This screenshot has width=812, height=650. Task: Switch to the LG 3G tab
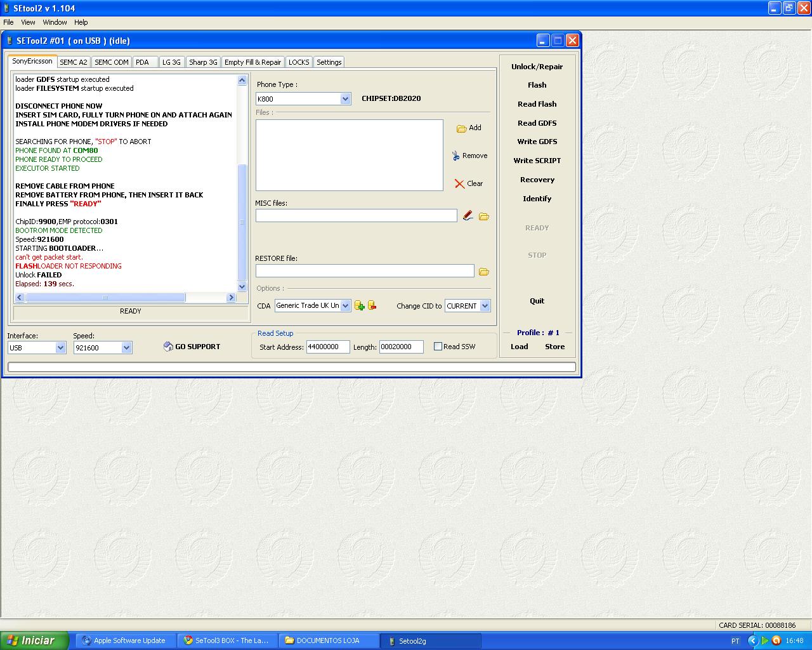coord(171,62)
